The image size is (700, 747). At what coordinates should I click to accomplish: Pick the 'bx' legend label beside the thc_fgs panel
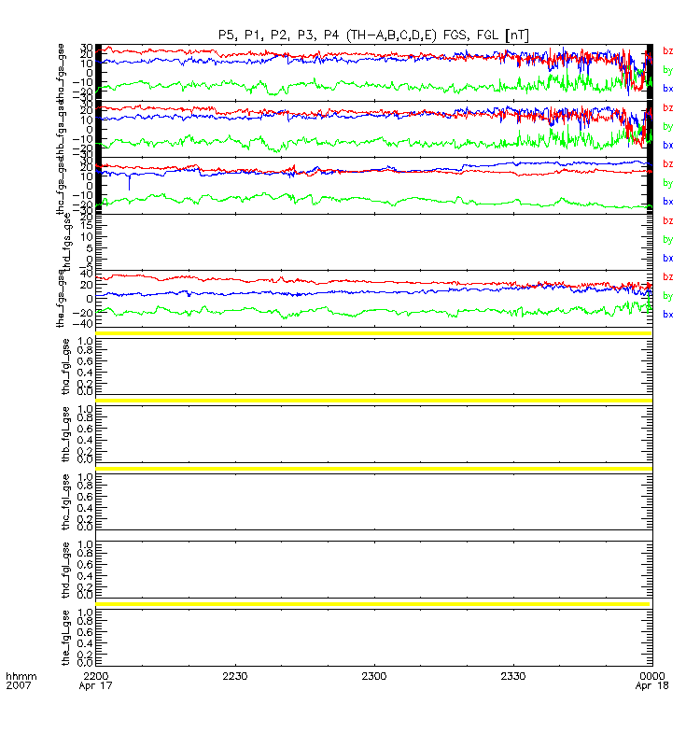point(667,201)
